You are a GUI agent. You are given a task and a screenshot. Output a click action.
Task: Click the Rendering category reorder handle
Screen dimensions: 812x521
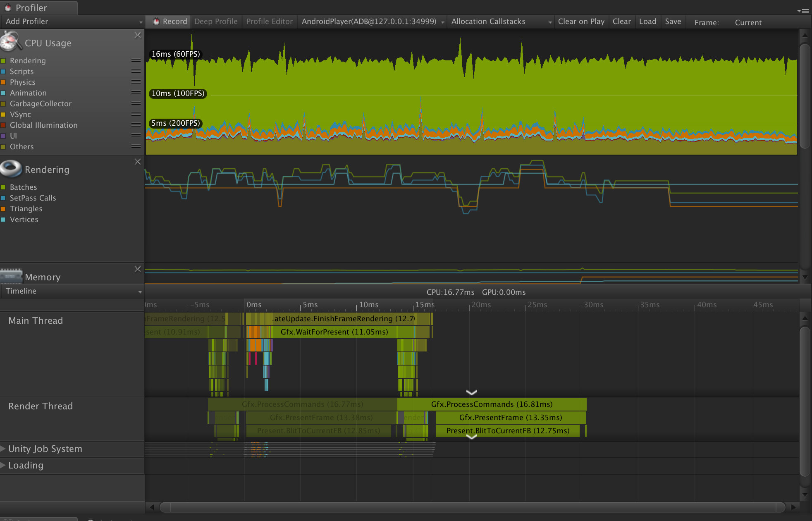click(136, 60)
